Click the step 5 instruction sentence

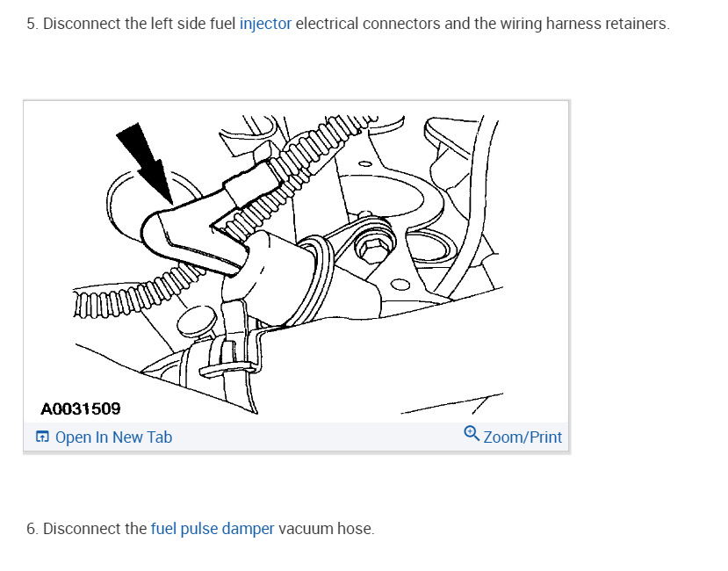point(349,24)
